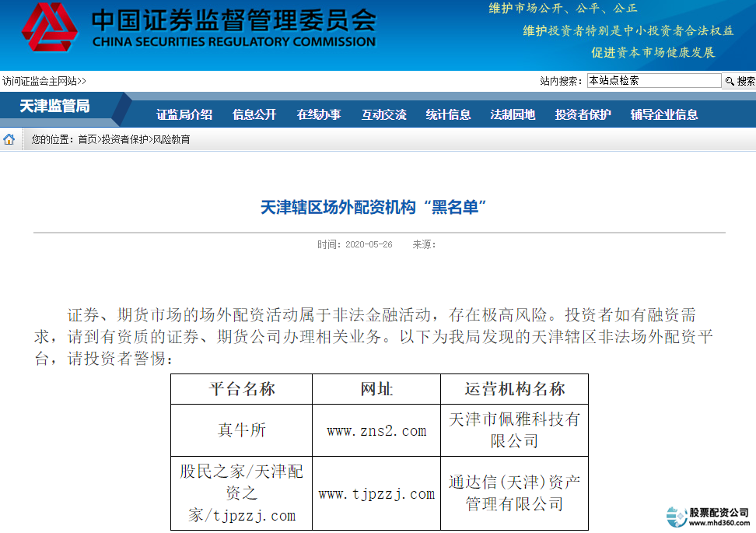
Task: Click the magnifier search icon
Action: click(x=730, y=81)
